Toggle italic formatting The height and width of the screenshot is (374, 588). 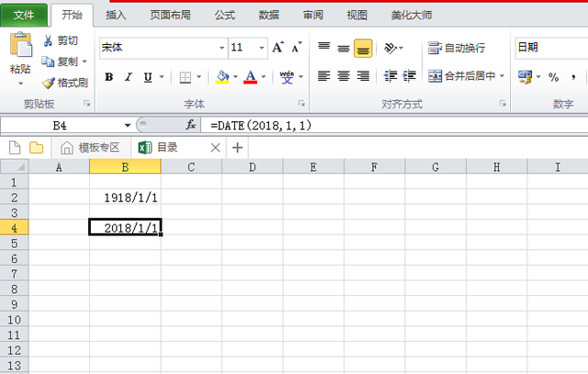[129, 77]
